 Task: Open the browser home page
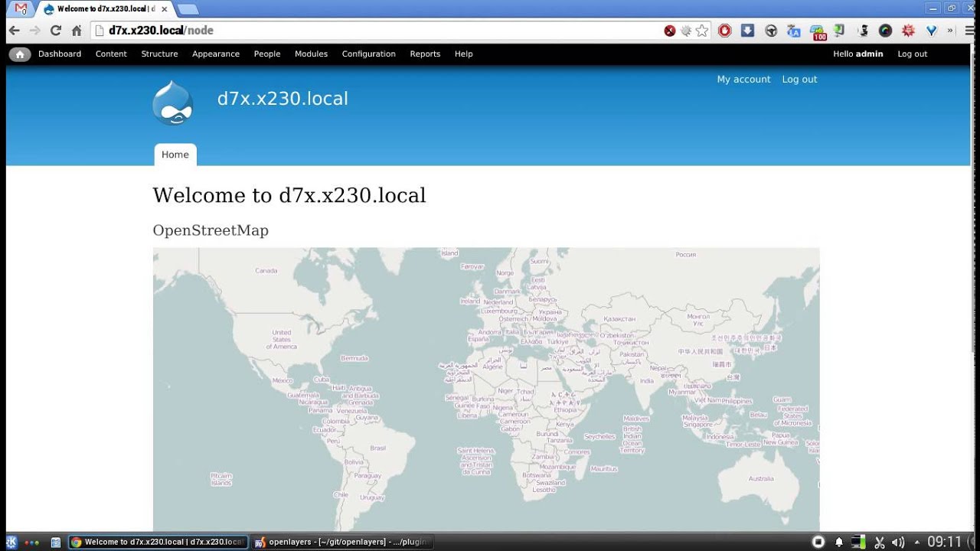[77, 31]
